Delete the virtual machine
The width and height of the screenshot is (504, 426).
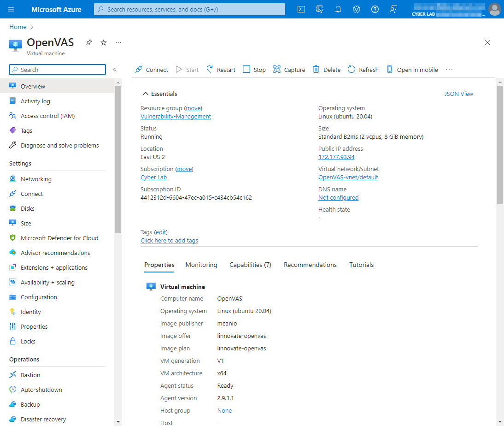[327, 70]
